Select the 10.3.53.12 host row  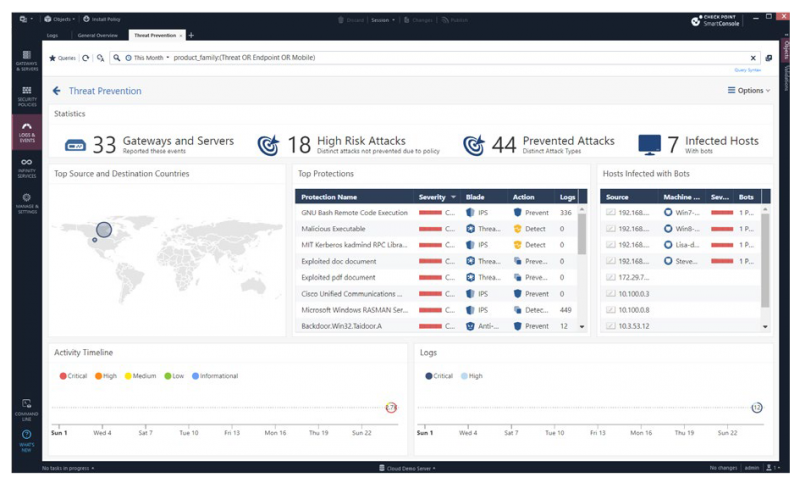[681, 326]
